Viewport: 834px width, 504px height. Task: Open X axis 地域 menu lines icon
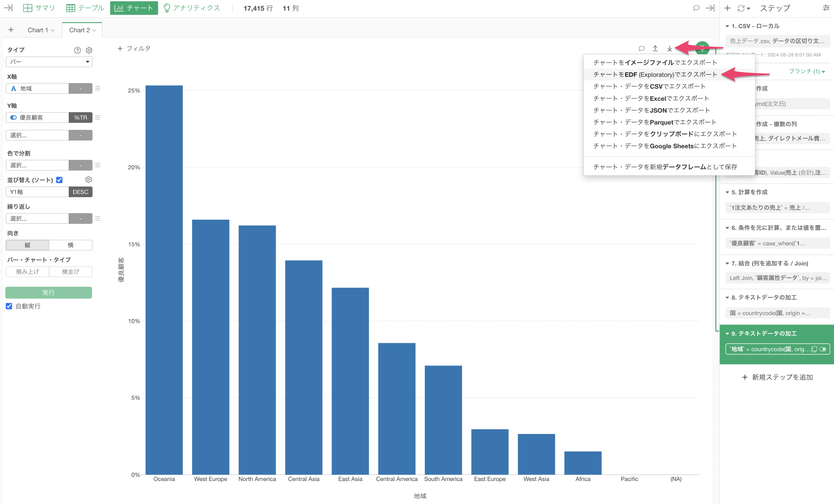98,88
